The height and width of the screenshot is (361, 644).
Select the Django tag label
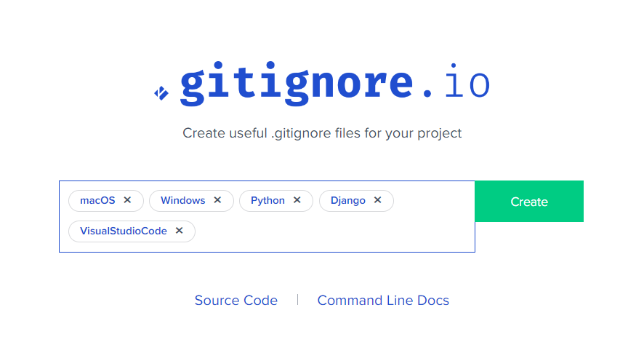click(x=348, y=200)
